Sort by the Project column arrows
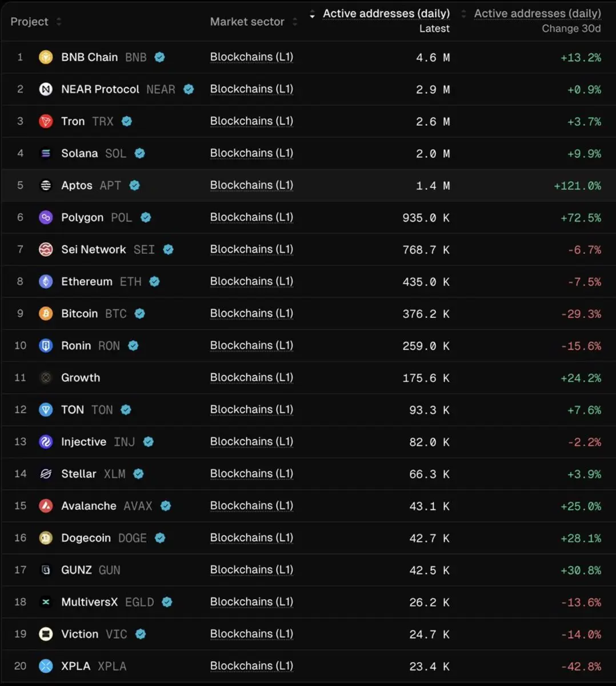The width and height of the screenshot is (616, 686). 58,22
